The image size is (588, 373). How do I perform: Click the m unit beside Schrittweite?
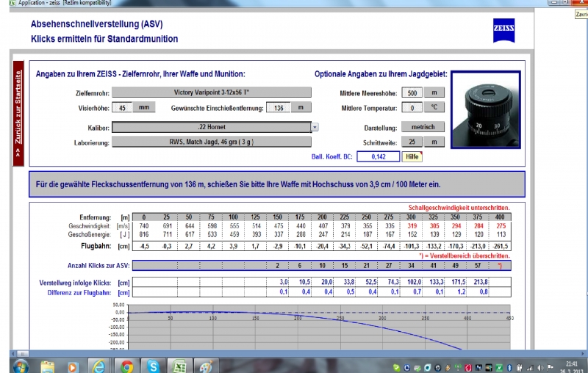434,142
